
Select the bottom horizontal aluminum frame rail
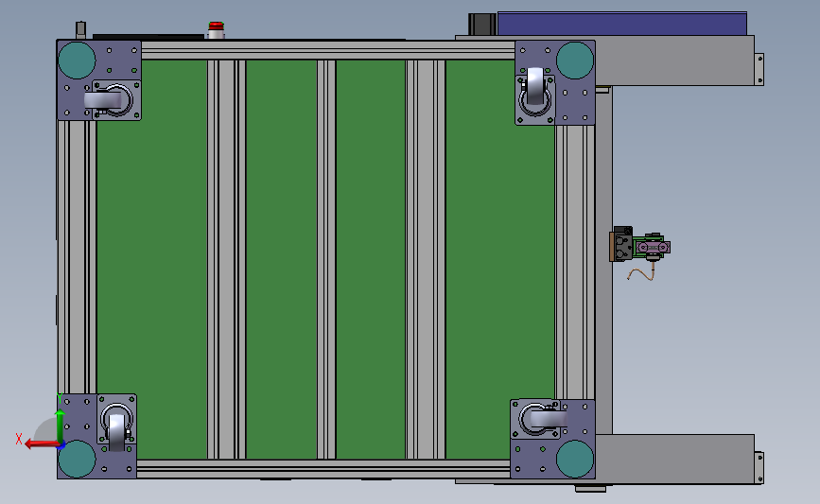click(x=323, y=468)
